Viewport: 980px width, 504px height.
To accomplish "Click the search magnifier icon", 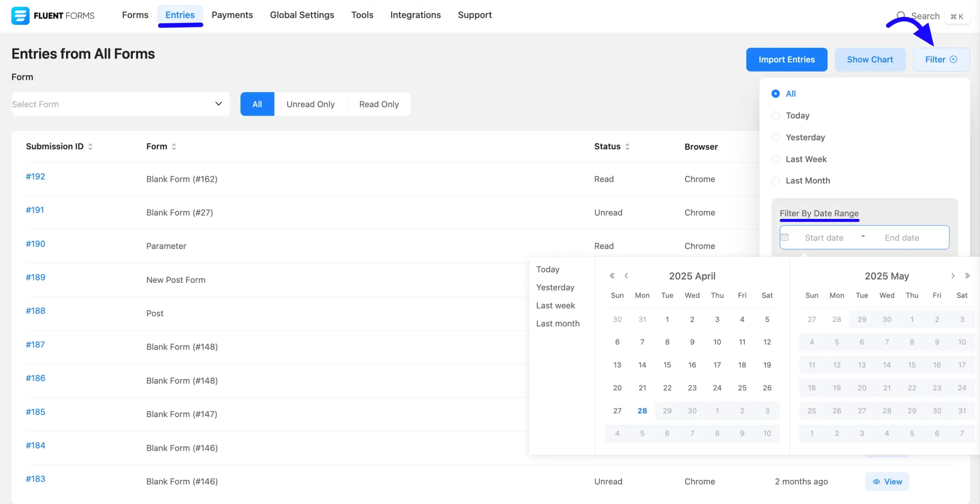I will (x=902, y=15).
